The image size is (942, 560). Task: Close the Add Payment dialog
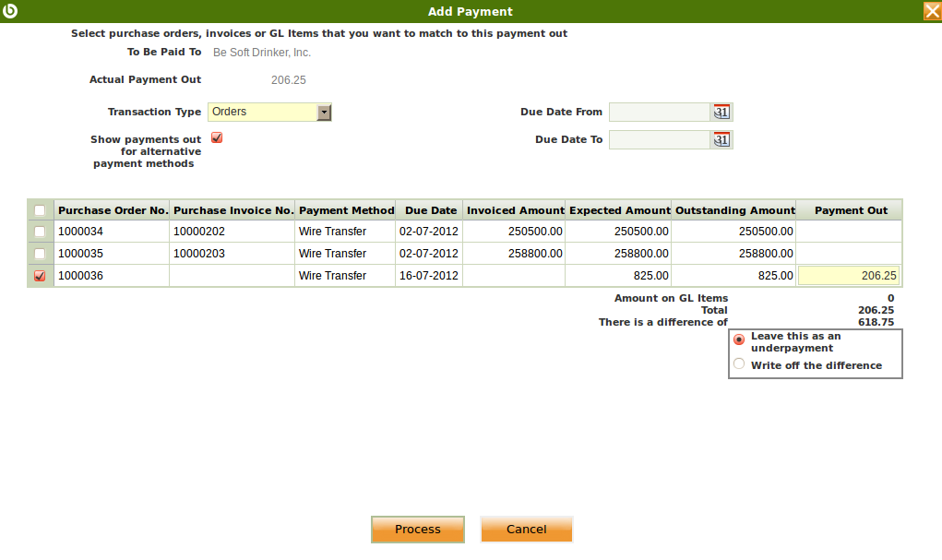coord(931,11)
